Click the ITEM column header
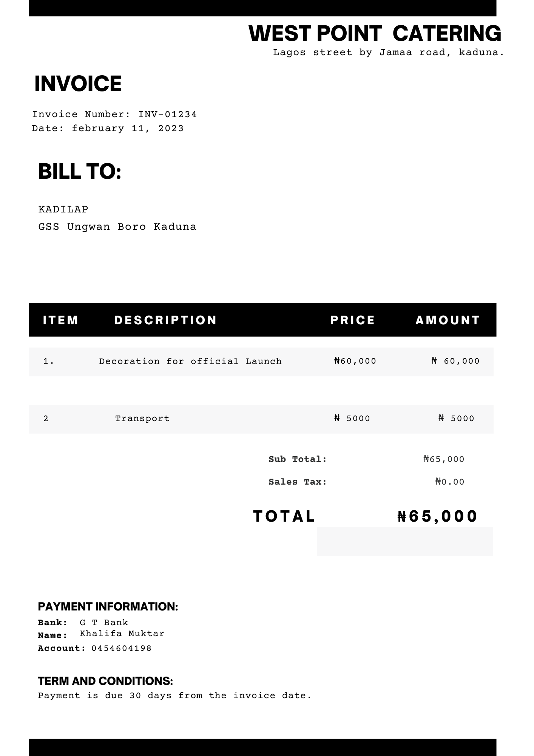 [61, 320]
